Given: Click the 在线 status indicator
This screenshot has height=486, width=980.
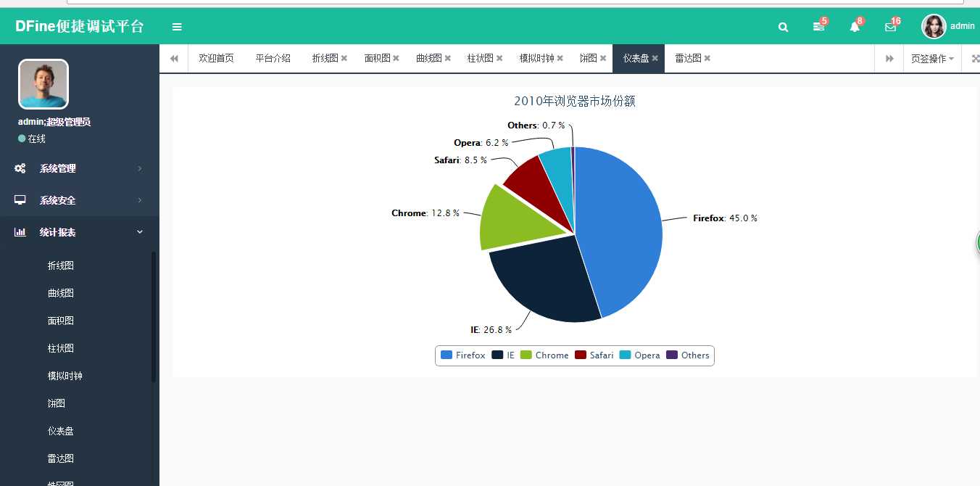Looking at the screenshot, I should (32, 139).
